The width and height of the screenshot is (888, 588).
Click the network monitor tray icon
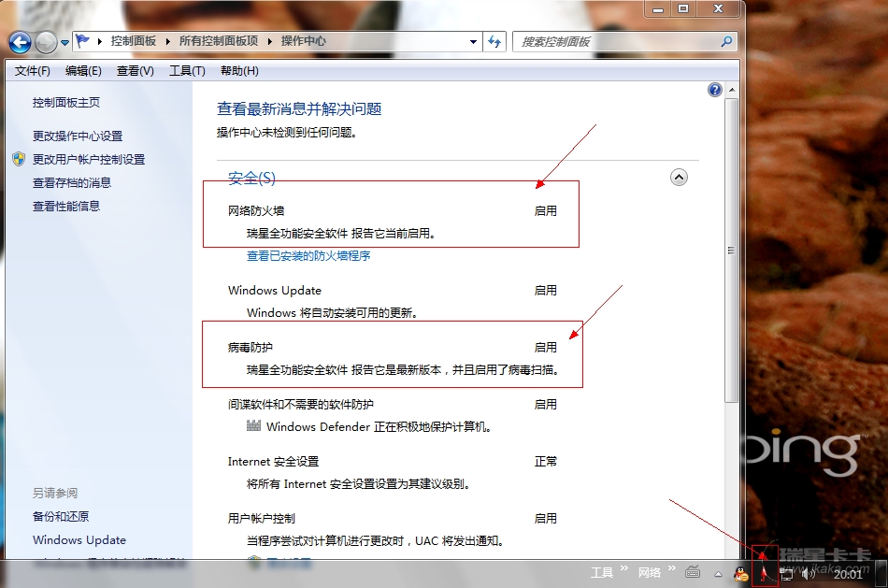tap(787, 574)
